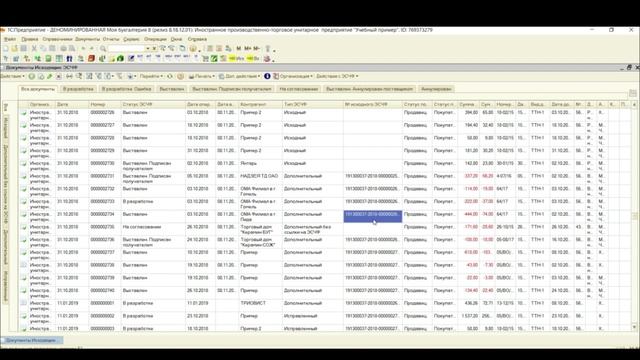Switch to Выставлен. Подписан получателем tab
The height and width of the screenshot is (360, 640).
pyautogui.click(x=231, y=89)
